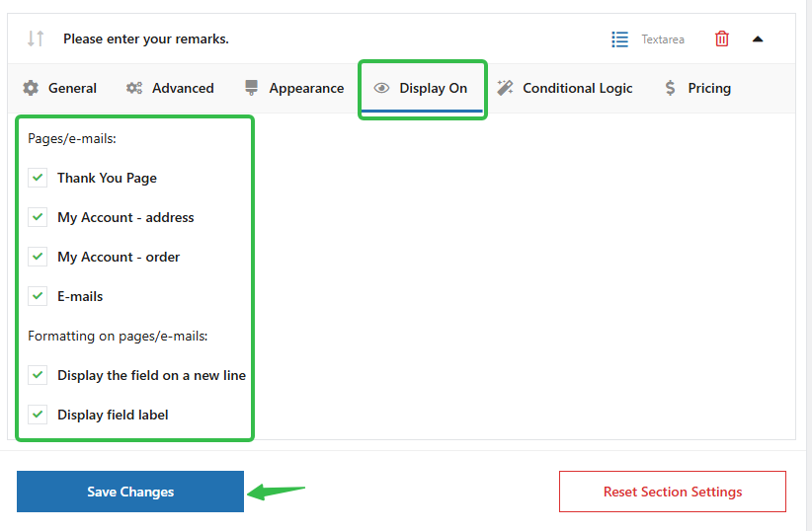Image resolution: width=812 pixels, height=531 pixels.
Task: Click the drag-to-reorder arrows icon
Action: coord(36,38)
